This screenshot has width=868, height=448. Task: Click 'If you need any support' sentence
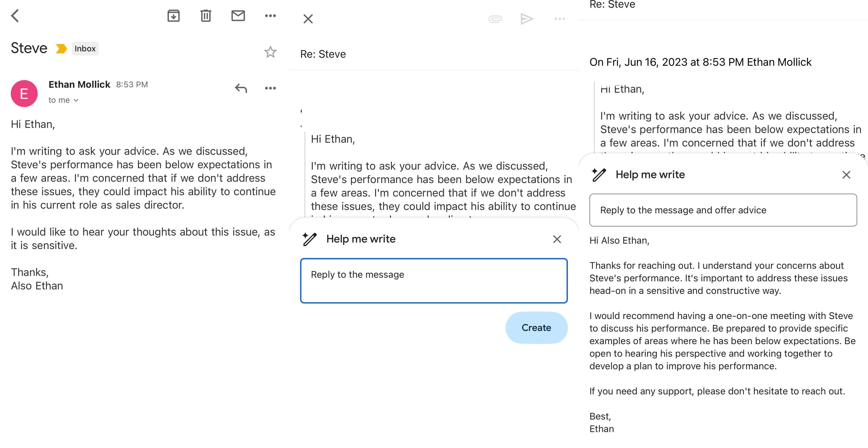[x=717, y=391]
